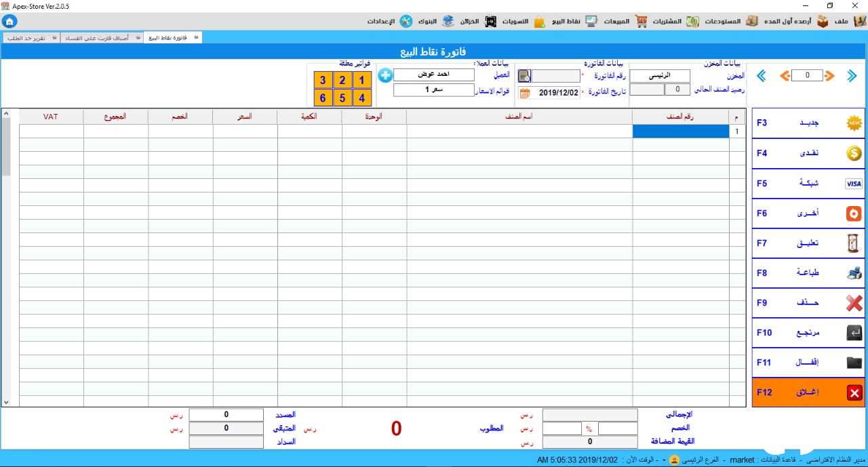Screen dimensions: 868x467
Task: Click the رقم الفاتورة invoice number field
Action: [x=555, y=76]
